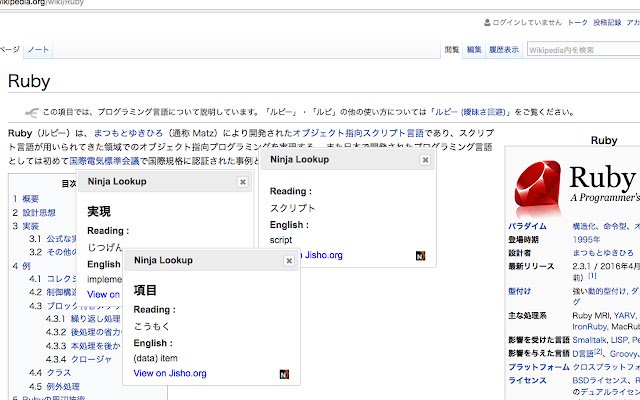Jump to section 4.1 コレクシ in contents
Image resolution: width=640 pixels, height=400 pixels.
(x=53, y=279)
